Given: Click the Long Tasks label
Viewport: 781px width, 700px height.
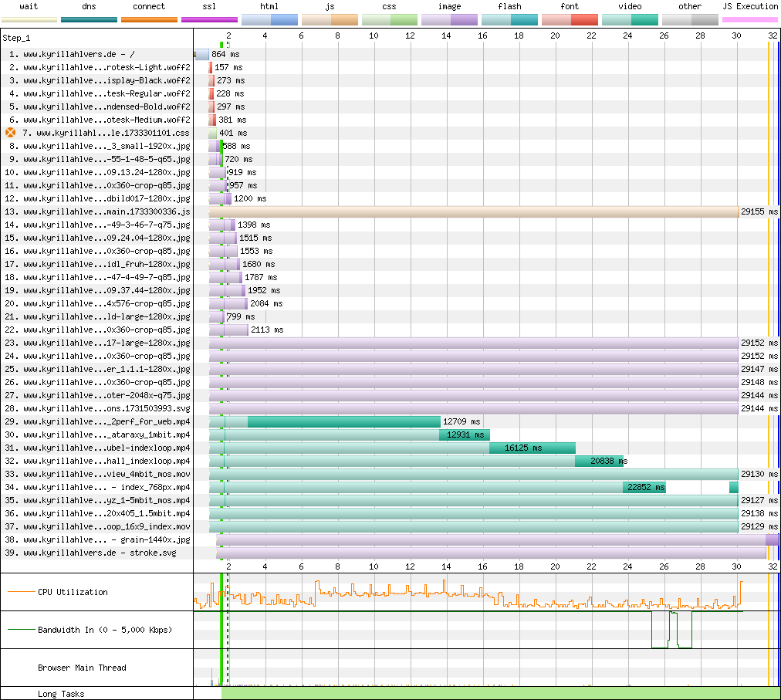Looking at the screenshot, I should click(61, 694).
